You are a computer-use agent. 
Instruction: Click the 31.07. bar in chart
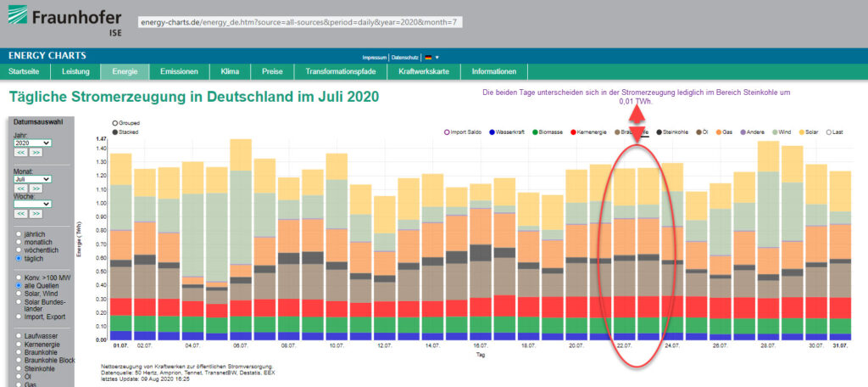(840, 255)
